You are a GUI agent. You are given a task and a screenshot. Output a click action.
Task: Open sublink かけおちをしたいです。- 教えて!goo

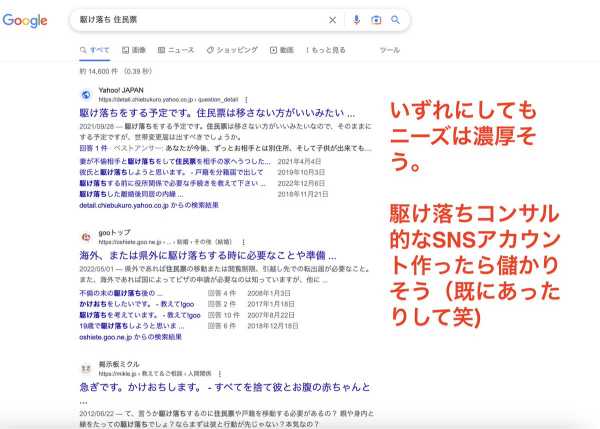(137, 304)
